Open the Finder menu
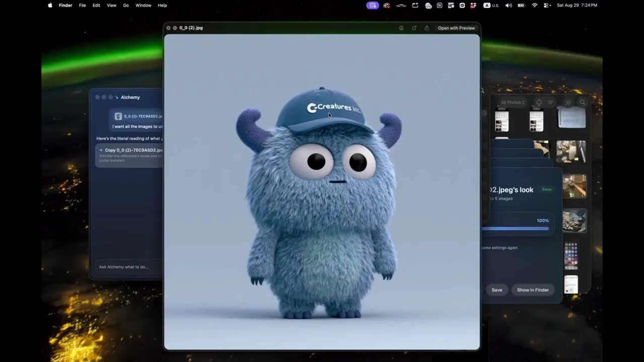The height and width of the screenshot is (362, 644). pyautogui.click(x=65, y=5)
